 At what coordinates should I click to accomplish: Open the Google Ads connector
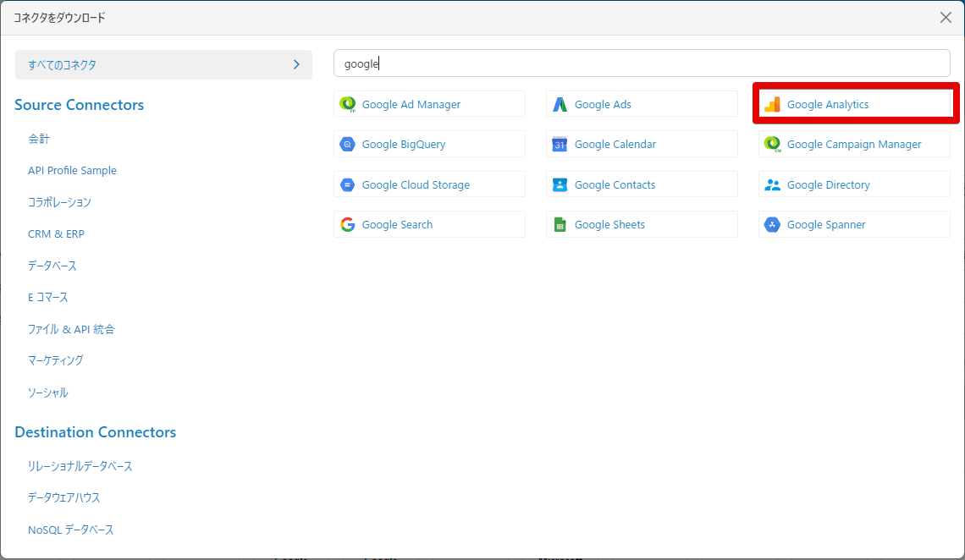point(641,104)
